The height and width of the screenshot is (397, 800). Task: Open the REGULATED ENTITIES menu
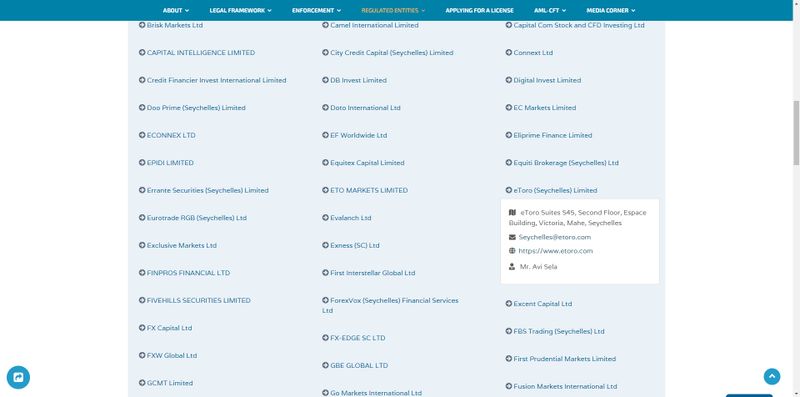393,10
